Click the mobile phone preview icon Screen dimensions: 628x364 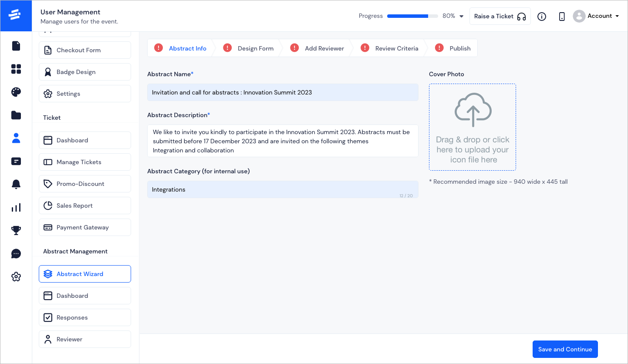[x=562, y=17]
